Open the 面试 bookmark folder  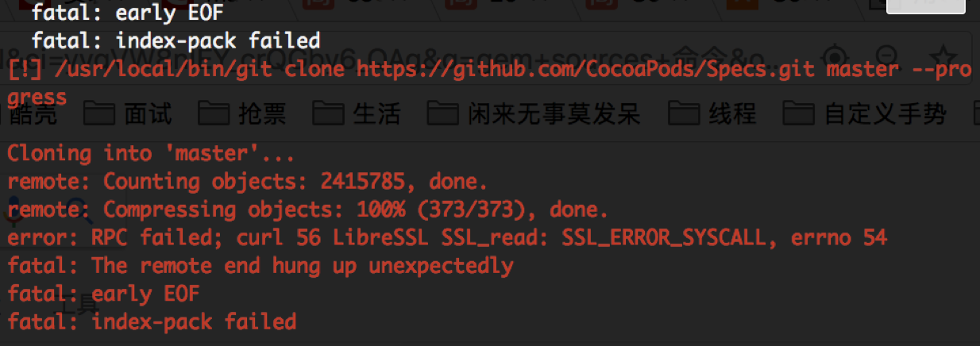128,114
